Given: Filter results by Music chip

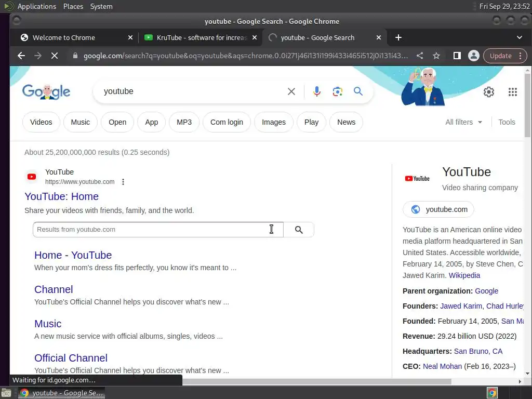Looking at the screenshot, I should pos(81,122).
